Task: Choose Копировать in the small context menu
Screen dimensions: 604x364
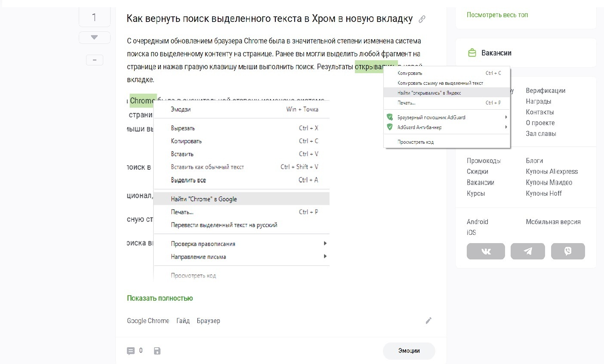Action: point(447,73)
